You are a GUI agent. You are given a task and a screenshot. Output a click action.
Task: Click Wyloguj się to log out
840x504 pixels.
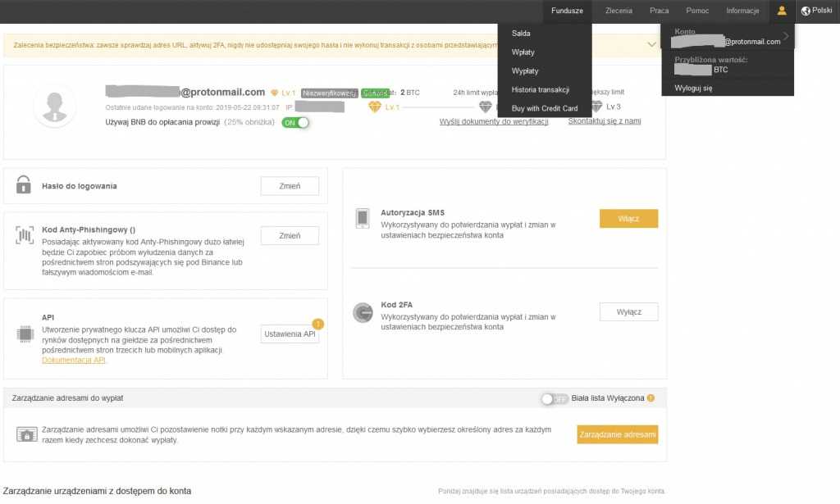(693, 88)
